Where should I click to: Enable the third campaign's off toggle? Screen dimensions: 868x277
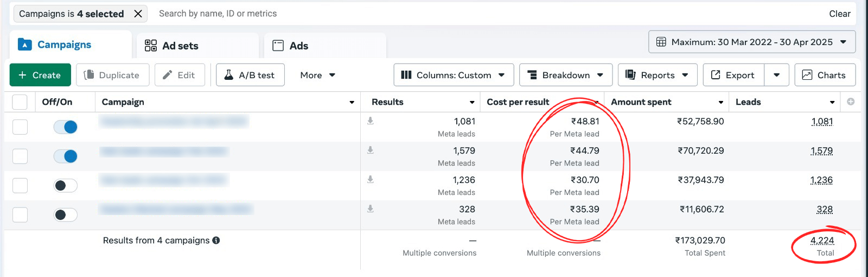click(x=66, y=186)
